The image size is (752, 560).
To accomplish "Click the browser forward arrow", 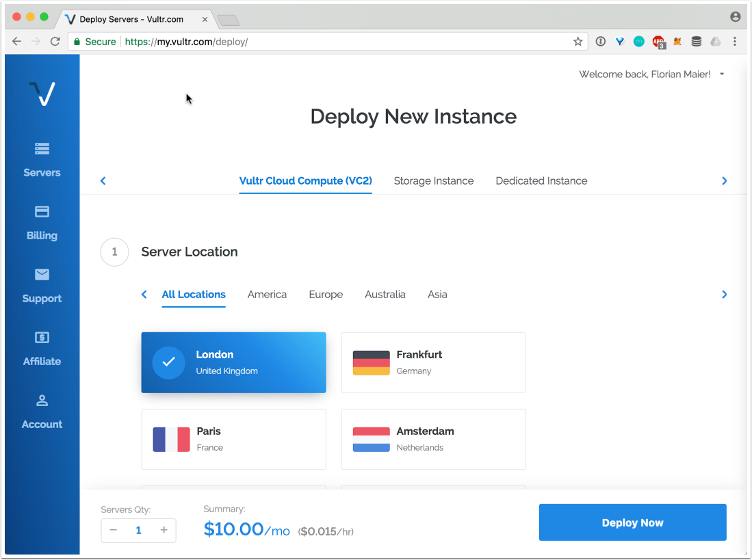I will (x=36, y=42).
